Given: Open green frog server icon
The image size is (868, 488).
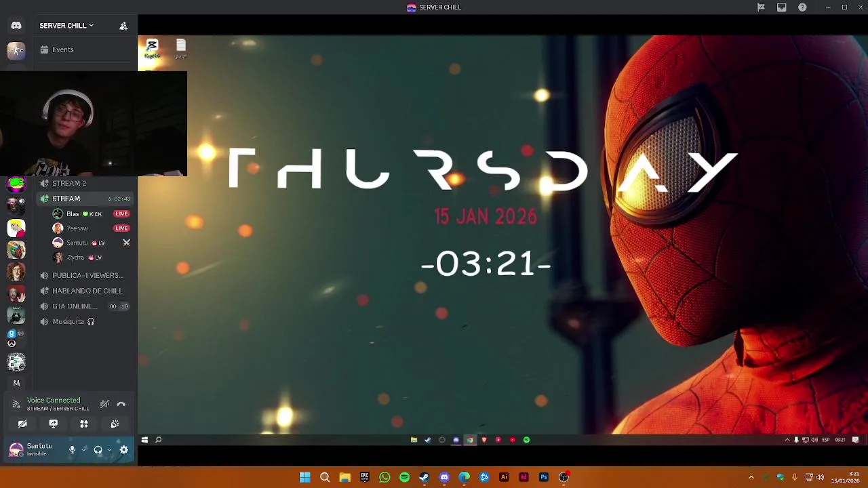Looking at the screenshot, I should (x=16, y=184).
